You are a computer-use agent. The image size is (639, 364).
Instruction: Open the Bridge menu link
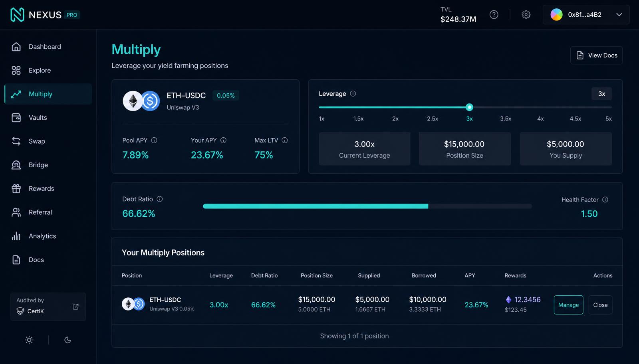(48, 165)
